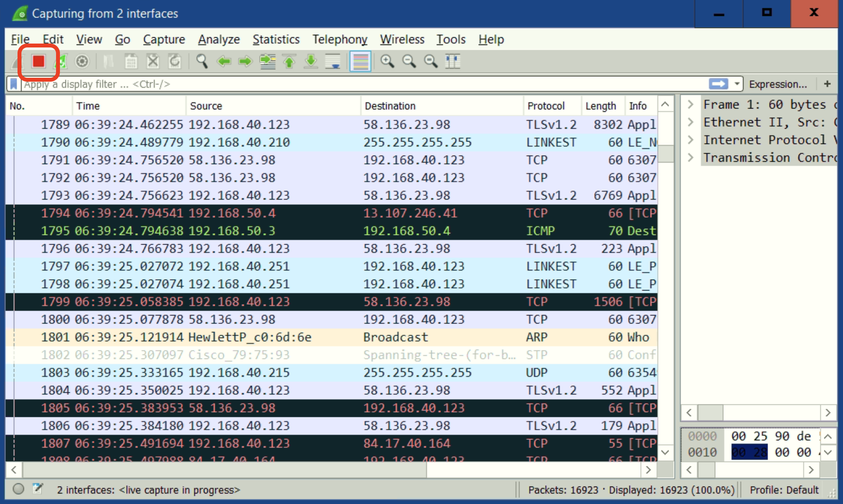Expand the Internet Protocol tree node
The image size is (843, 504).
pyautogui.click(x=690, y=140)
